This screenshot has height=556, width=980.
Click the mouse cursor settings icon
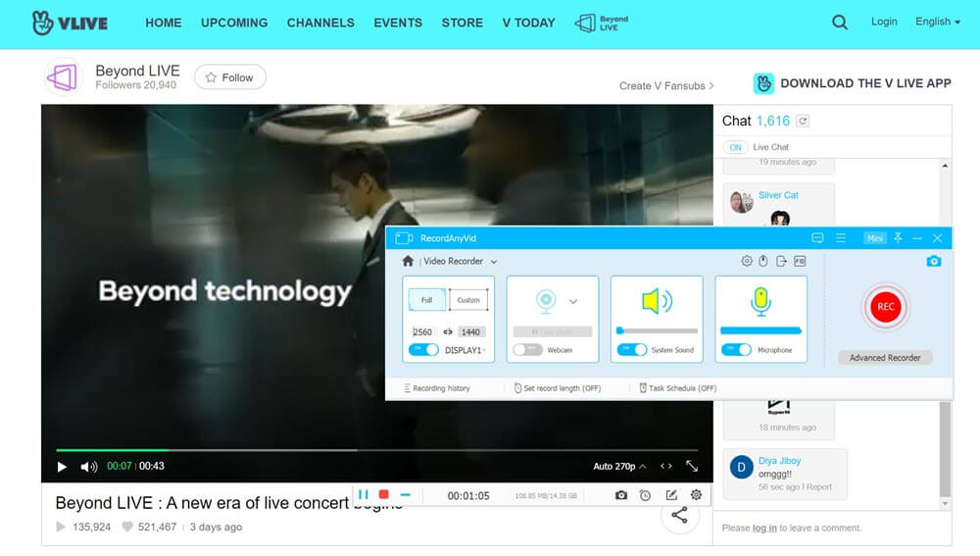(763, 261)
